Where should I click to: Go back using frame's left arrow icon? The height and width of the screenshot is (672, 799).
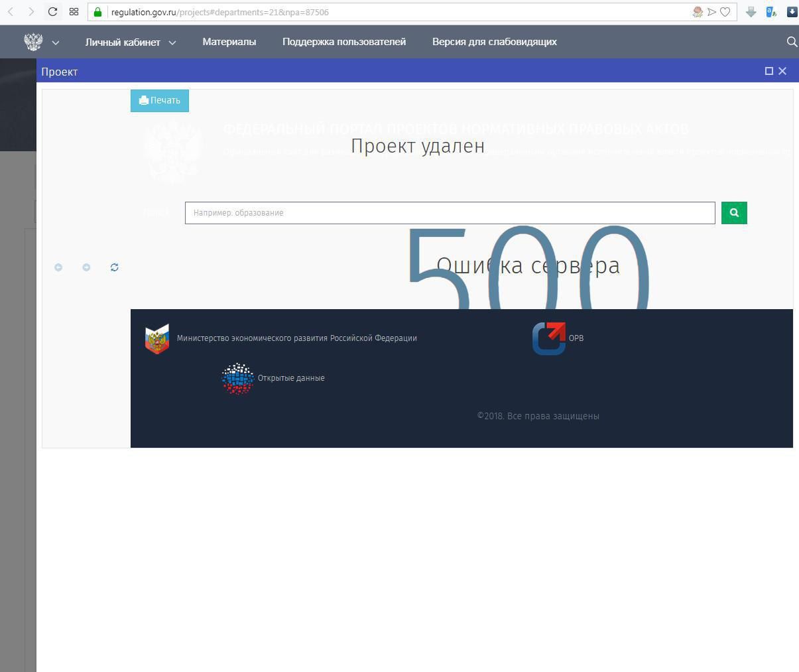[58, 267]
